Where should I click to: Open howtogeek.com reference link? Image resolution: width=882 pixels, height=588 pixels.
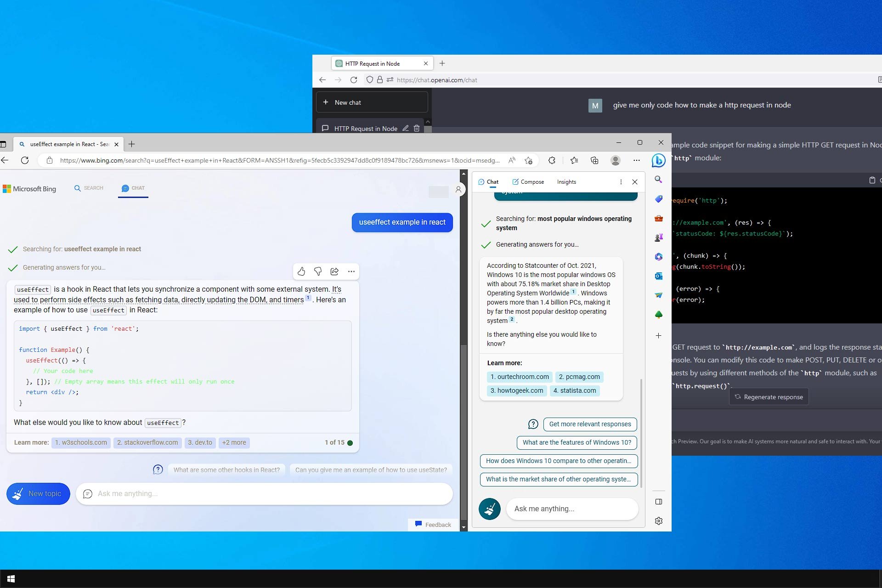coord(517,390)
